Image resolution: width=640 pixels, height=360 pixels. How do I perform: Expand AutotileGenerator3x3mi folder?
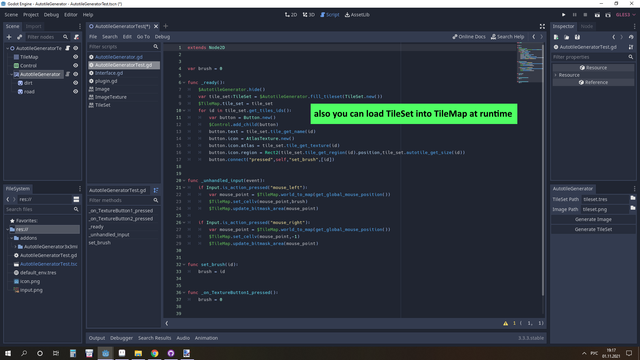tap(16, 247)
